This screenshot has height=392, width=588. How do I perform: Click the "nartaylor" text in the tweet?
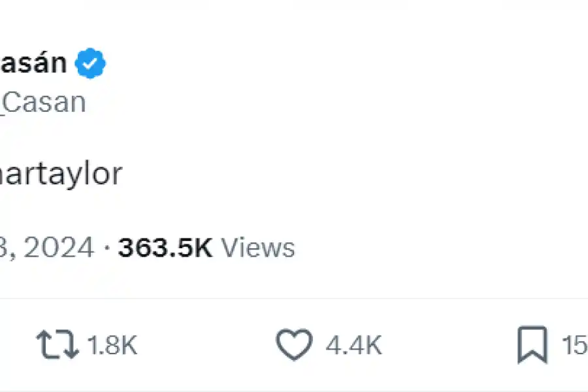coord(61,175)
